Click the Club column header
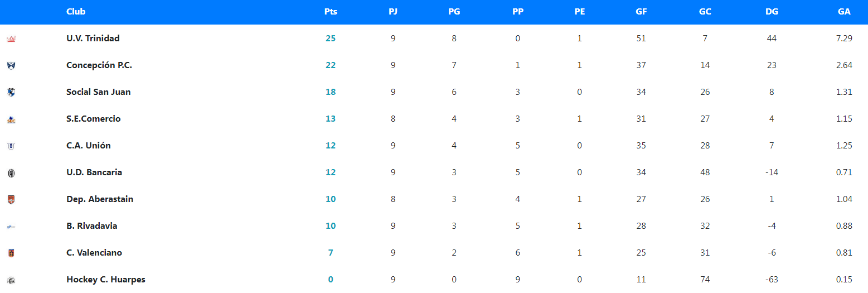Screen dimensions: 868x293 [76, 12]
